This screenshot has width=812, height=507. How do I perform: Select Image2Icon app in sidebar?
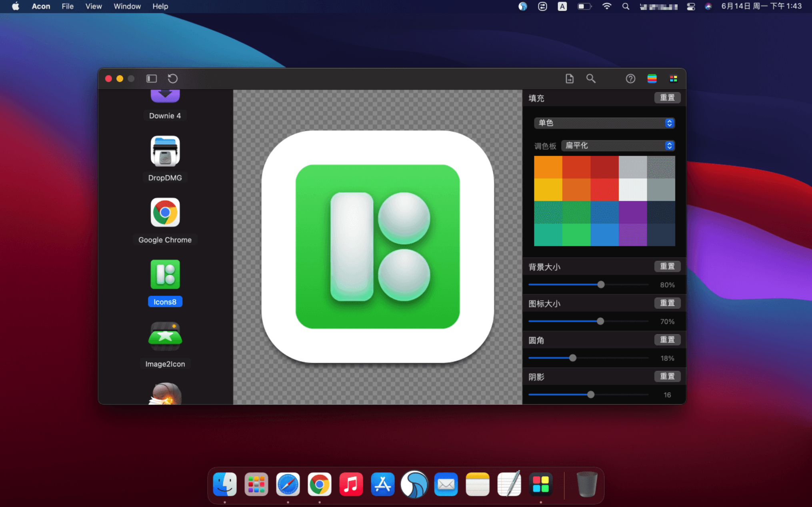tap(165, 337)
